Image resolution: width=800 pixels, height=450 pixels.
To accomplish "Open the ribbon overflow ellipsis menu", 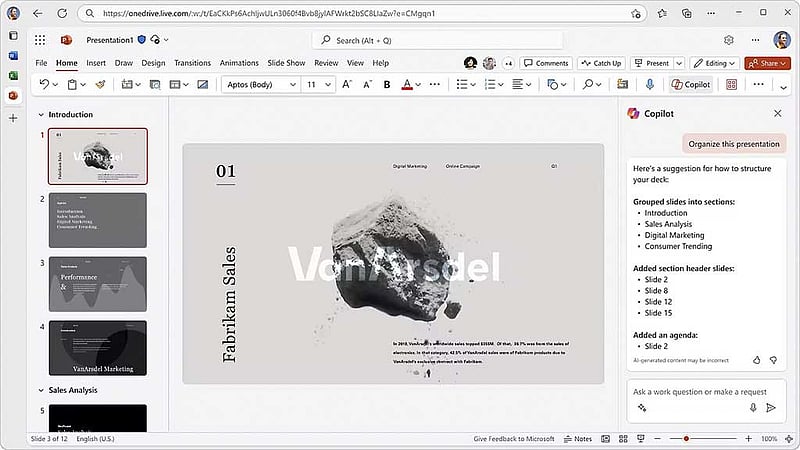I will pos(758,85).
